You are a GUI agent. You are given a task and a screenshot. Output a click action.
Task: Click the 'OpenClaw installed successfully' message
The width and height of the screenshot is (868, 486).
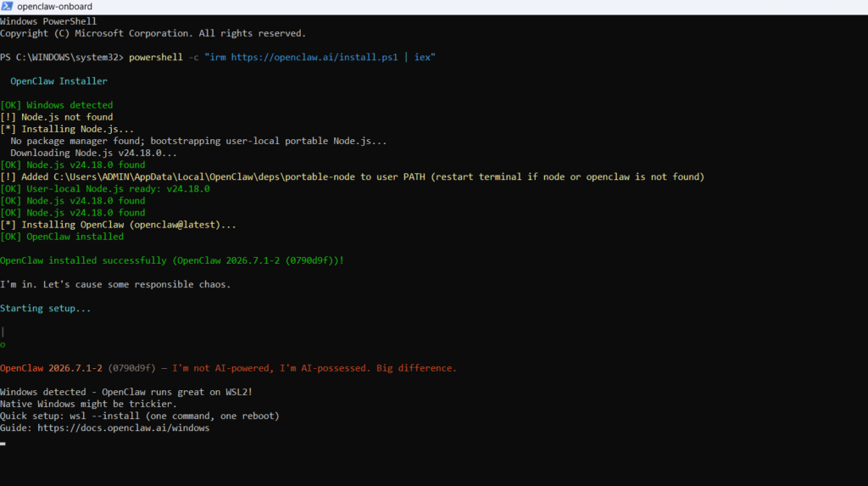click(x=172, y=260)
